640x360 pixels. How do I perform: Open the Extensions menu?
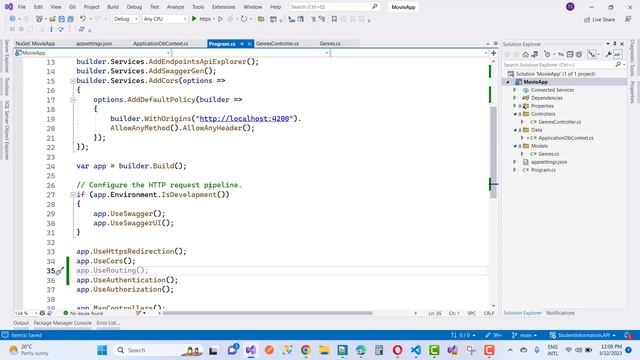(x=224, y=7)
